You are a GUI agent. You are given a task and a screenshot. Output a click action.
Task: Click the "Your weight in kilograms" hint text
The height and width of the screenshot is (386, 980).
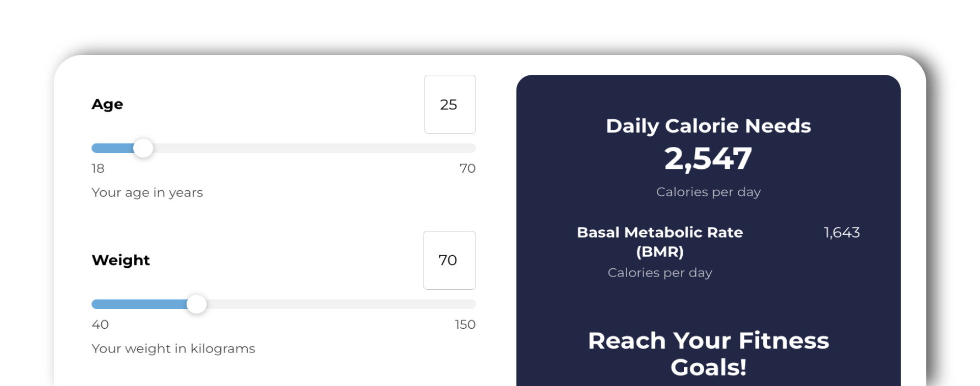173,349
